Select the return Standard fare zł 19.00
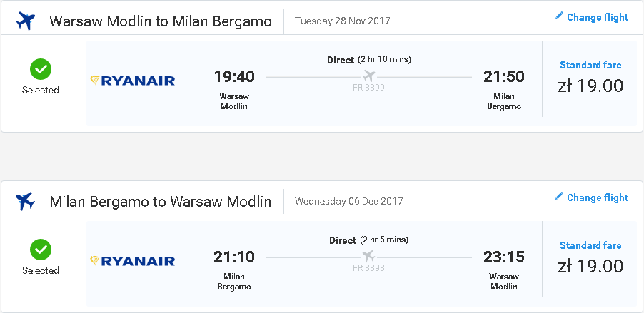 pyautogui.click(x=590, y=257)
